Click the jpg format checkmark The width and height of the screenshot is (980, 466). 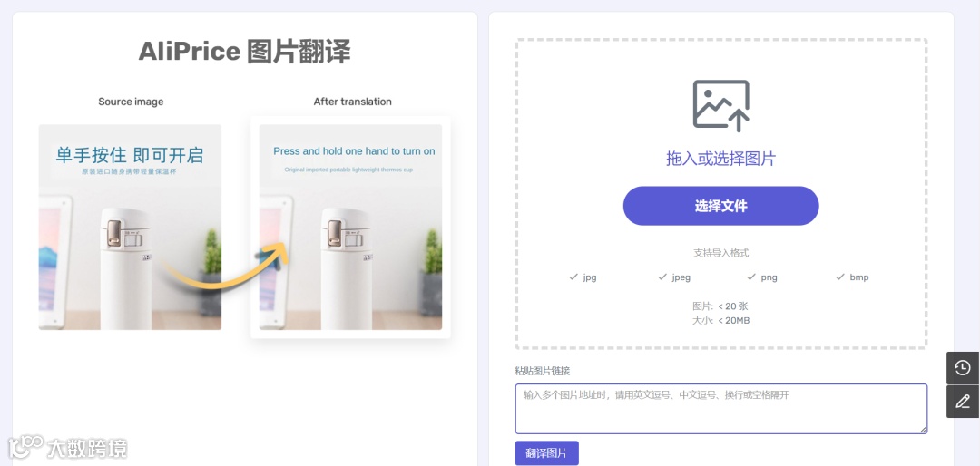(x=573, y=277)
